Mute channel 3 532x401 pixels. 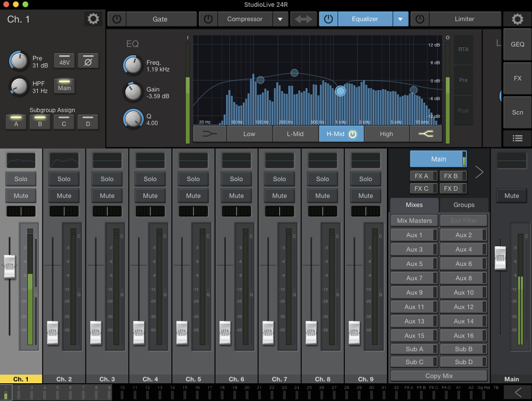pos(107,196)
